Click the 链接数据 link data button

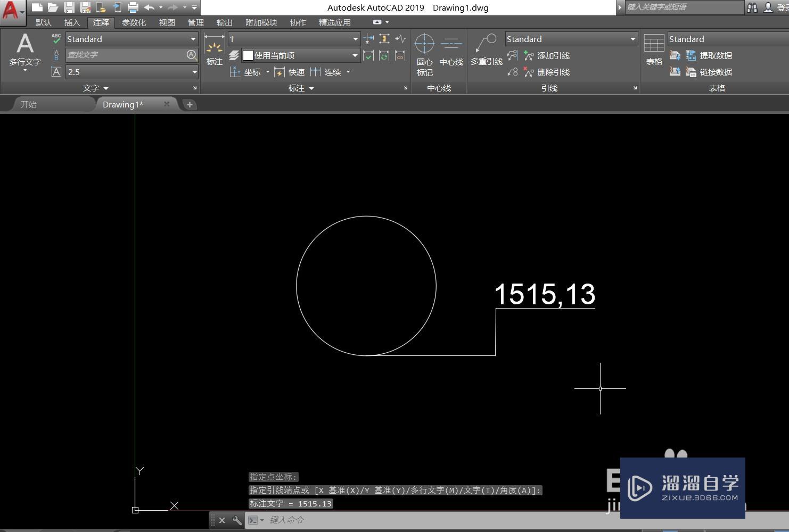pyautogui.click(x=709, y=72)
